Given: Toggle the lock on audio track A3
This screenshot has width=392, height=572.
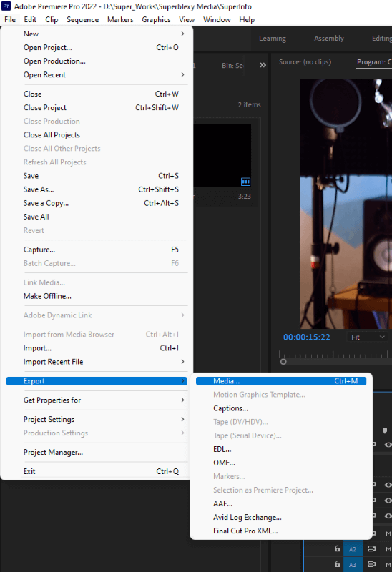Looking at the screenshot, I should 337,564.
